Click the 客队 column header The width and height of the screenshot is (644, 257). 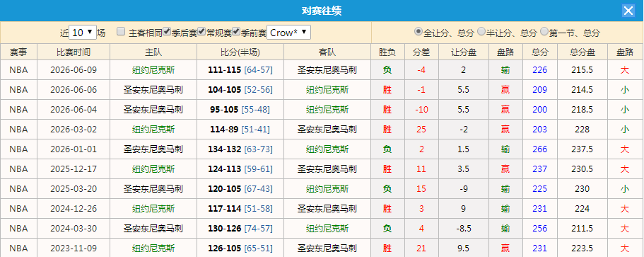[x=327, y=52]
